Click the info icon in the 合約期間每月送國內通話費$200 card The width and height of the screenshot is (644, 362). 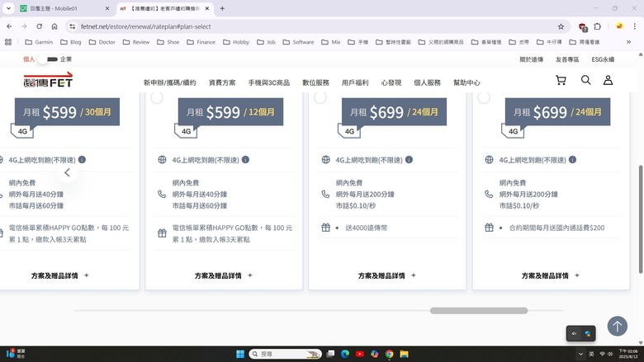tap(572, 159)
